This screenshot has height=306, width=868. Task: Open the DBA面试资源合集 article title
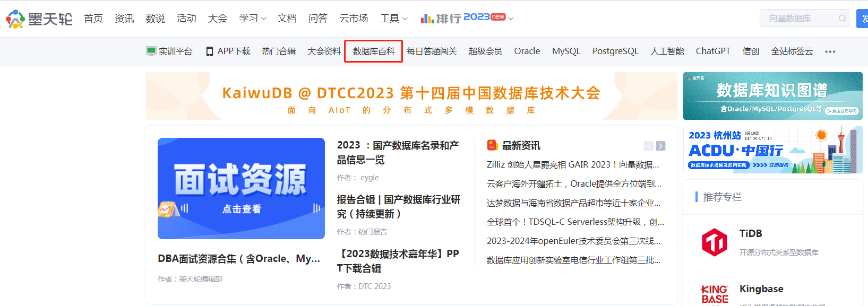(239, 259)
